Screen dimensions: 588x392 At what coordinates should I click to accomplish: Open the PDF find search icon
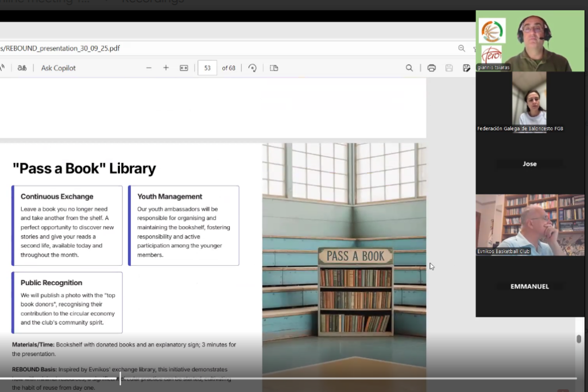(409, 68)
